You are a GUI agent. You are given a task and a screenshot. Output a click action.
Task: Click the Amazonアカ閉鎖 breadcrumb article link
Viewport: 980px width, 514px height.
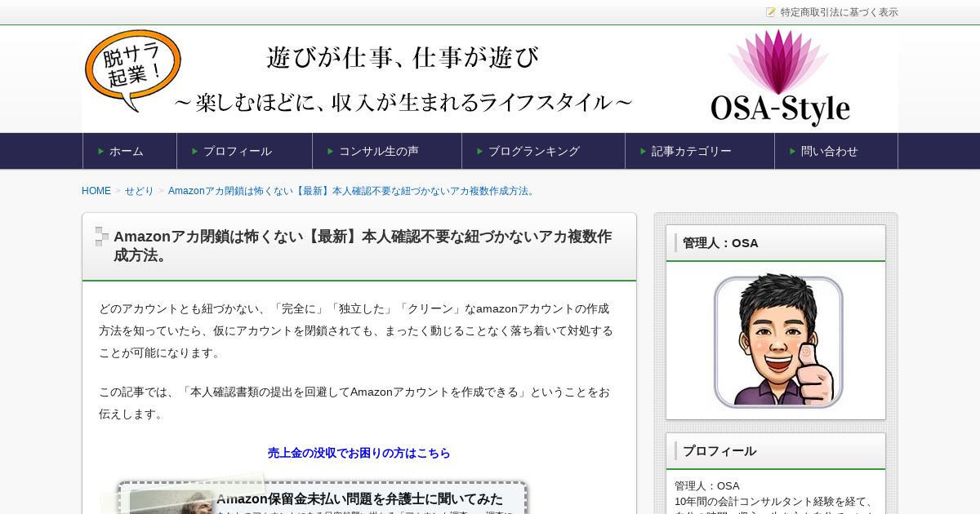(353, 191)
